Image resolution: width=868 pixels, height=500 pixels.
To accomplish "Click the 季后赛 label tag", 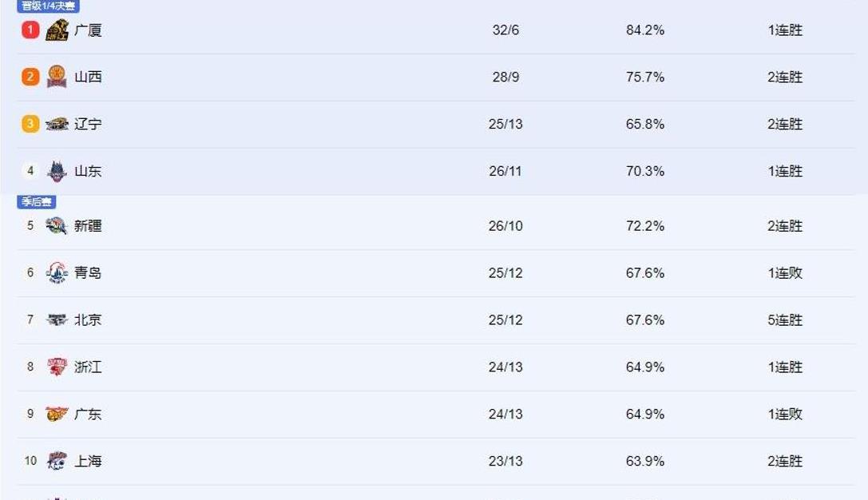I will click(37, 202).
